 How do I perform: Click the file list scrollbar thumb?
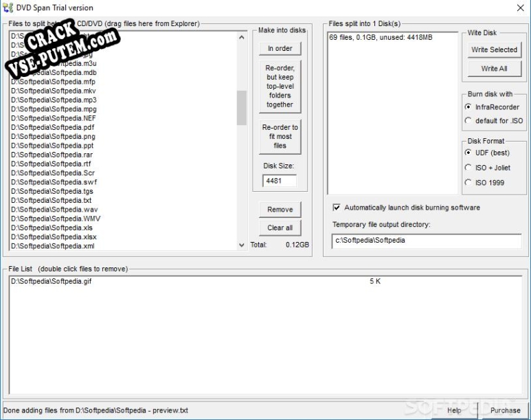click(241, 108)
